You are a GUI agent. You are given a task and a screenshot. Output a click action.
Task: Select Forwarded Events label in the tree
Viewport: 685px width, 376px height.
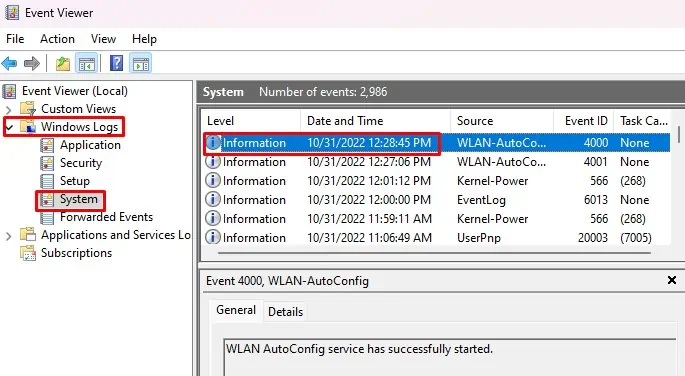point(106,217)
